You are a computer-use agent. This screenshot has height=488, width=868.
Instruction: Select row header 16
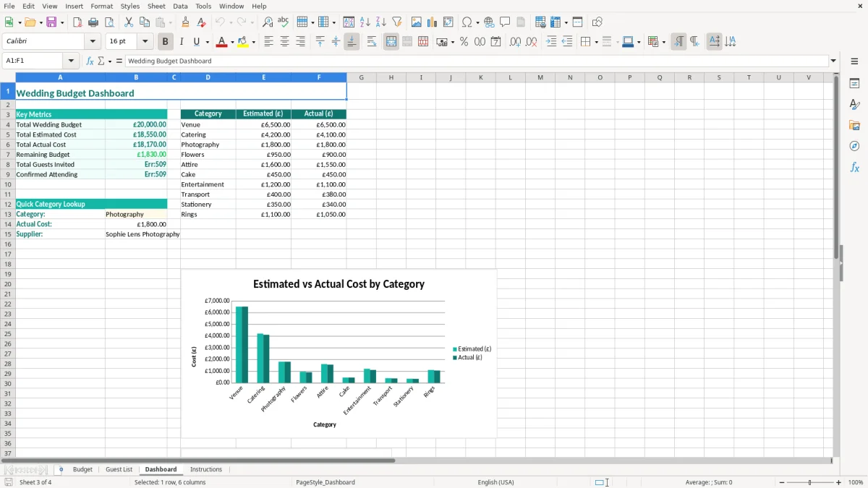(8, 244)
